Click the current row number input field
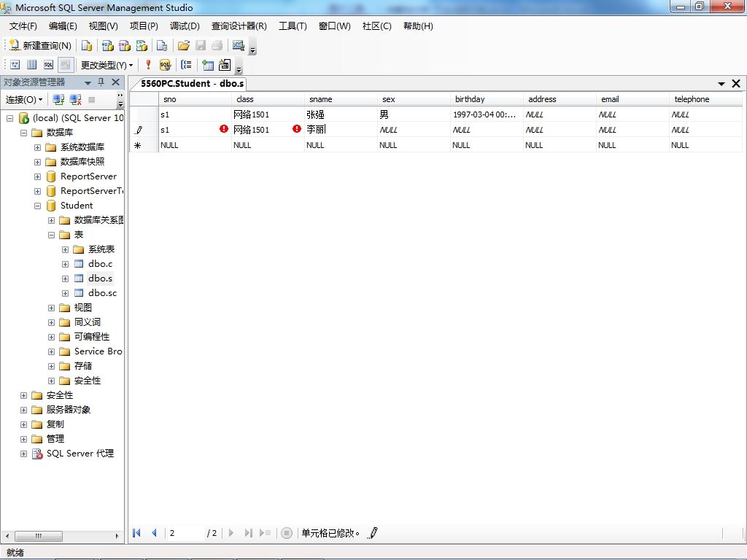 point(185,533)
